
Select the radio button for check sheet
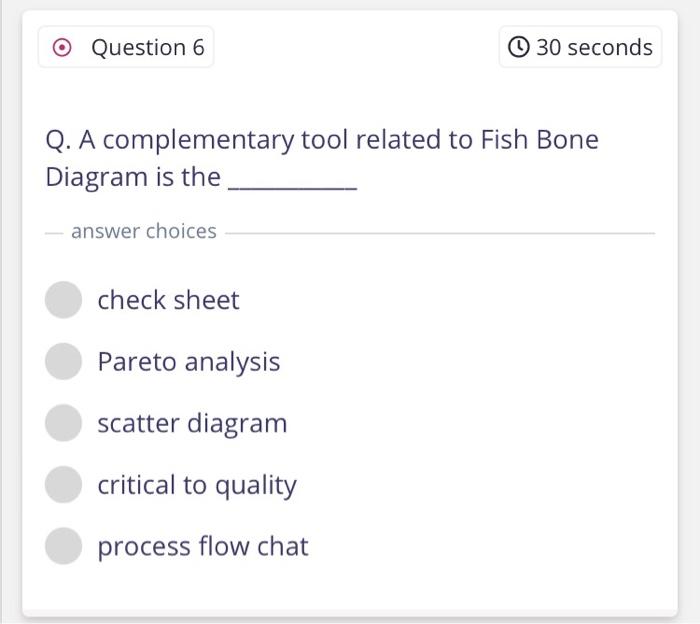point(63,300)
